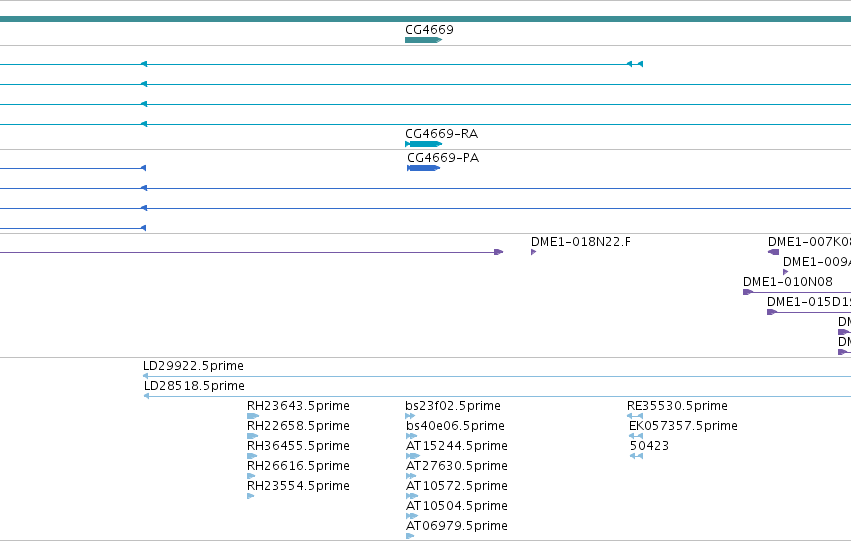Select the AT10572.5prime label
851x541 pixels.
point(457,486)
